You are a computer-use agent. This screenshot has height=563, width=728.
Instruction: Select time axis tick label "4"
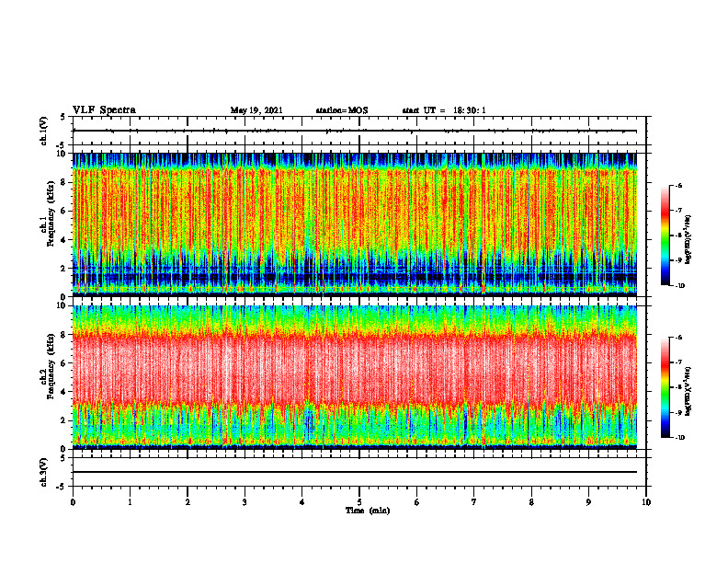302,502
